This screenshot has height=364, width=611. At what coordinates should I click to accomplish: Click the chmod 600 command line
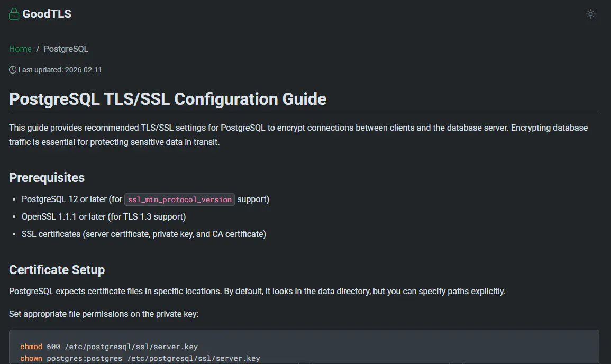(x=109, y=347)
